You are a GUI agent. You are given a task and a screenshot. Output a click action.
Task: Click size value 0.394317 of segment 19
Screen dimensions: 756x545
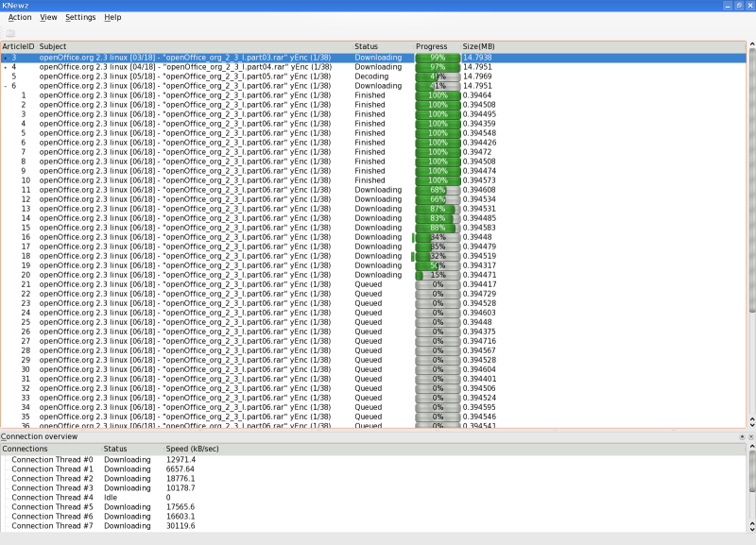tap(479, 265)
